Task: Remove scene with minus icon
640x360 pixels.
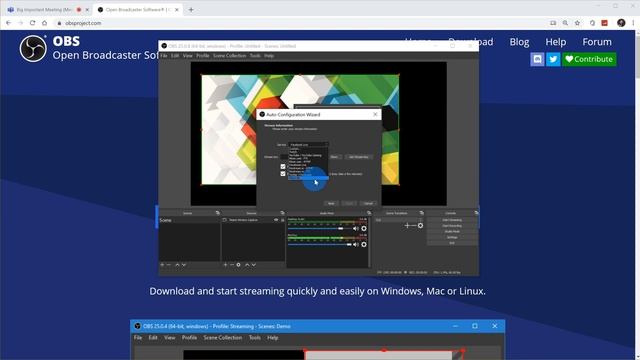Action: click(169, 265)
